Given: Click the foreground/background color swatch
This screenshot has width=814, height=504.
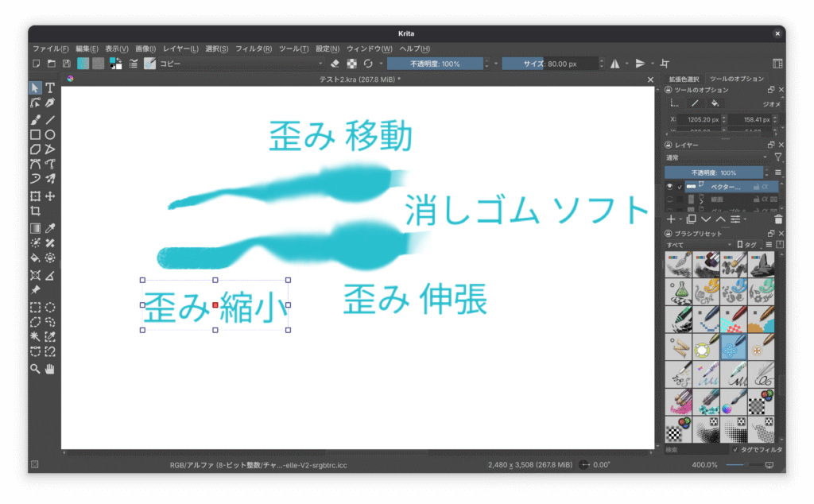Looking at the screenshot, I should point(115,64).
